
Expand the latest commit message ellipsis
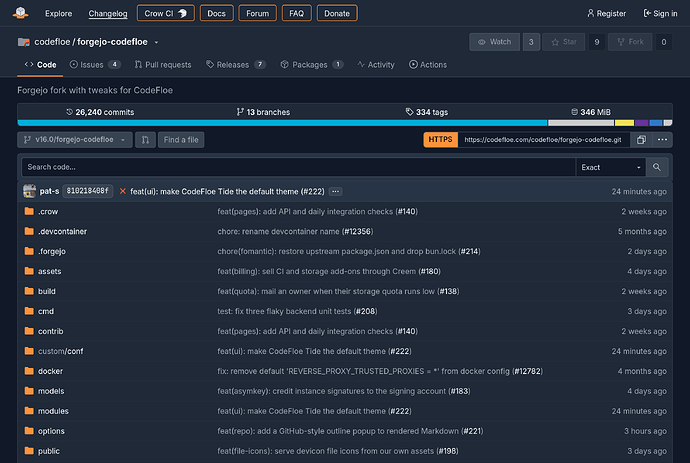(335, 191)
